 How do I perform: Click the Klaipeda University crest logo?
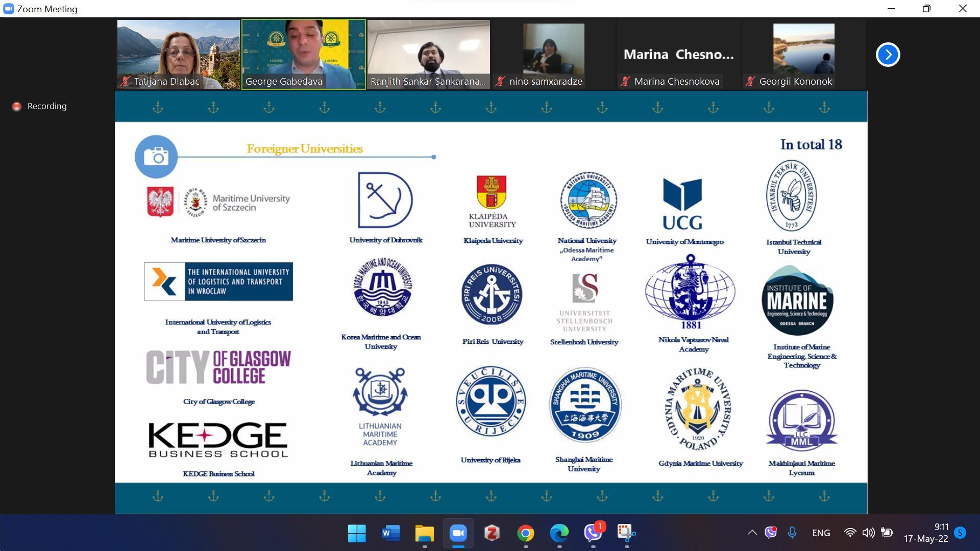492,202
